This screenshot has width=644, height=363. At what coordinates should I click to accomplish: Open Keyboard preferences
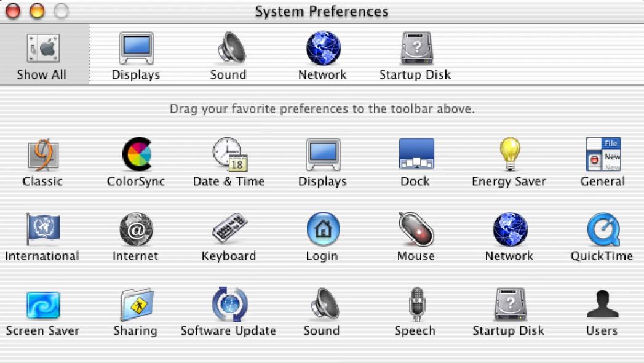(x=229, y=228)
